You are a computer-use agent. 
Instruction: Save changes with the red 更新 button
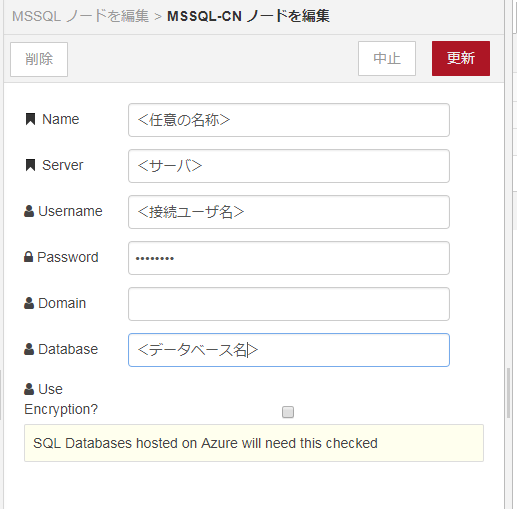pyautogui.click(x=461, y=58)
